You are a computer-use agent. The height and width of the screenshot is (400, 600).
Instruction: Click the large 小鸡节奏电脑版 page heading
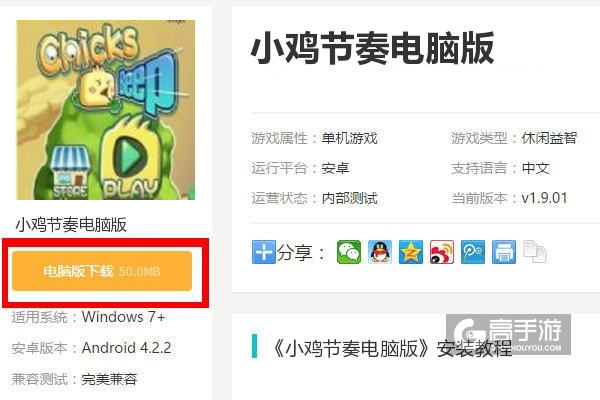372,49
